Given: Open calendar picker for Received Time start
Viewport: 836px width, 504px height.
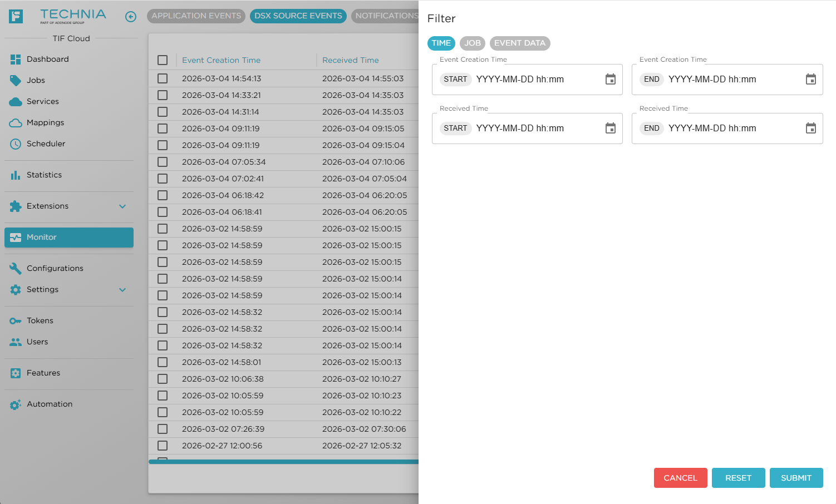Looking at the screenshot, I should 611,129.
